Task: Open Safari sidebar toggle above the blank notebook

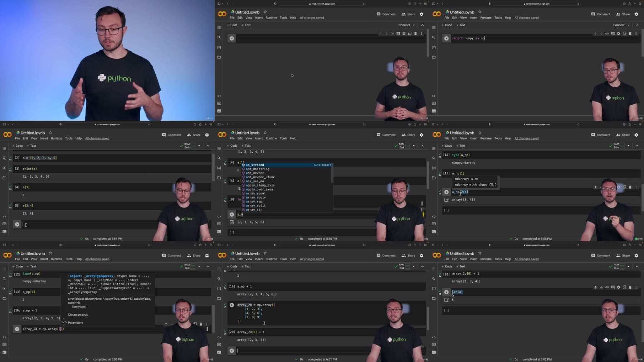Action: (219, 4)
